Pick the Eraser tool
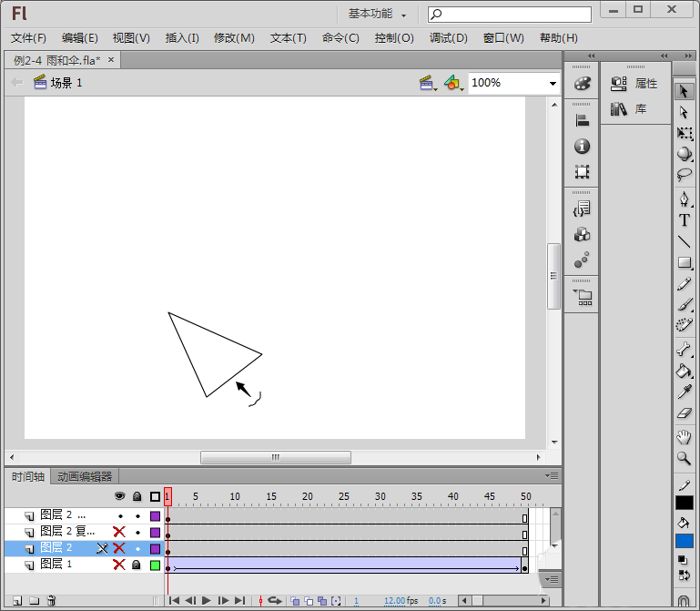Viewport: 700px width, 611px height. coord(684,413)
